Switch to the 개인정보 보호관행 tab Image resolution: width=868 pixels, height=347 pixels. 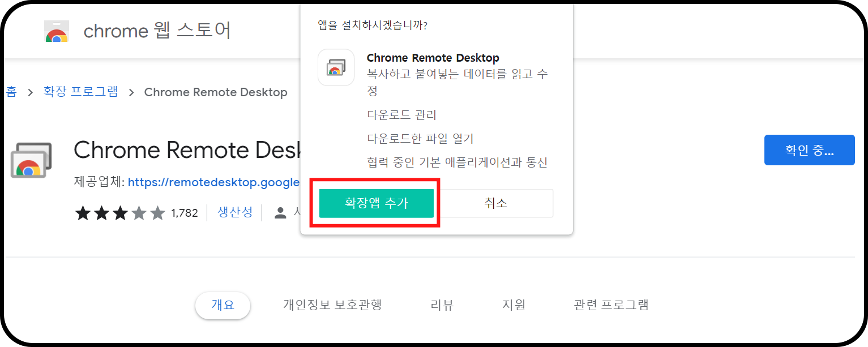pos(332,305)
